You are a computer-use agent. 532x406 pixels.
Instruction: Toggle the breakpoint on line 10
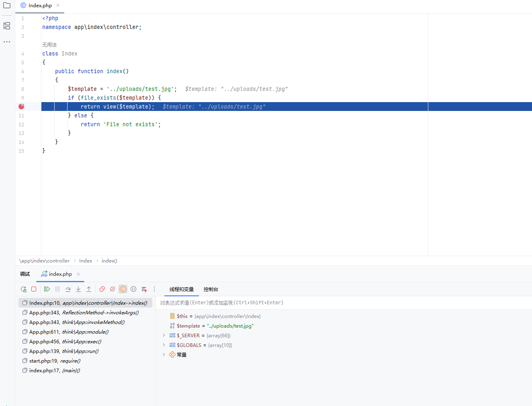click(21, 106)
